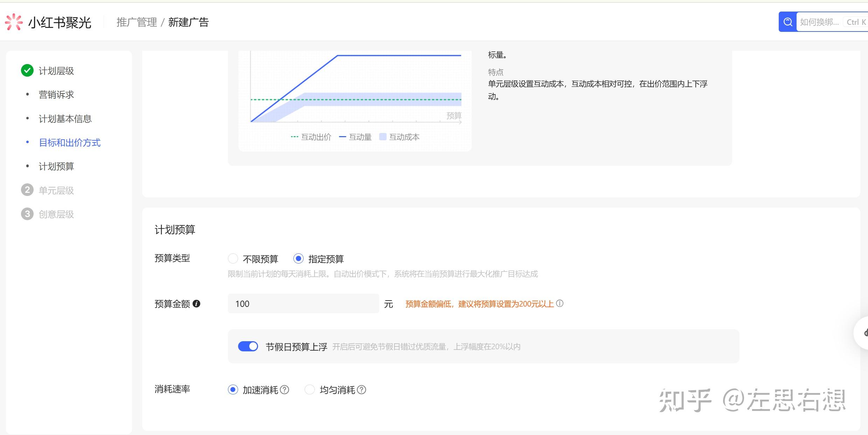
Task: Click the help icon next to 加速消耗
Action: click(285, 390)
